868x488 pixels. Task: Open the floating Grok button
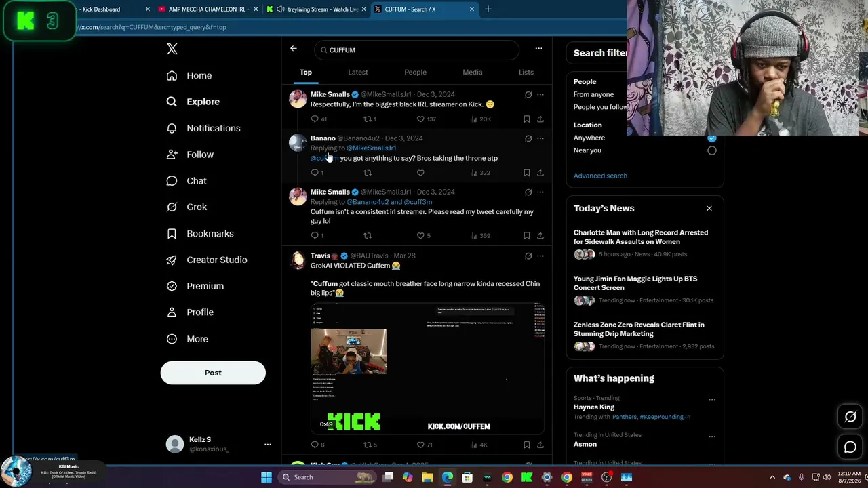coord(850,417)
